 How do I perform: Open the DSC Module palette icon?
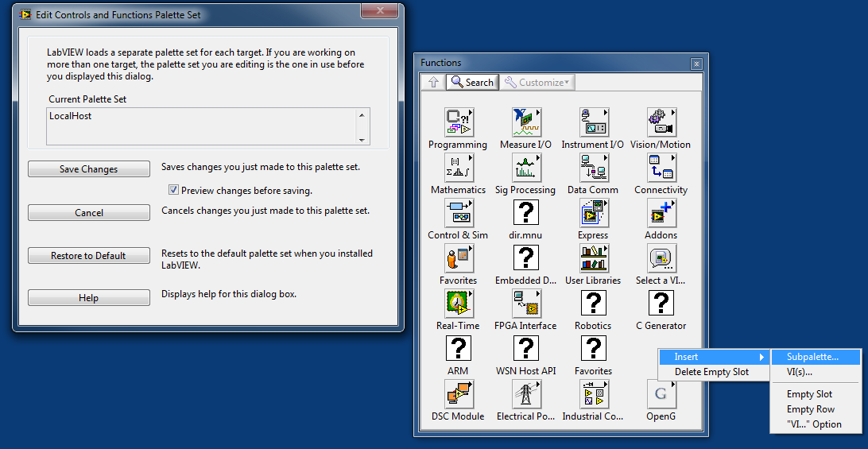point(459,395)
